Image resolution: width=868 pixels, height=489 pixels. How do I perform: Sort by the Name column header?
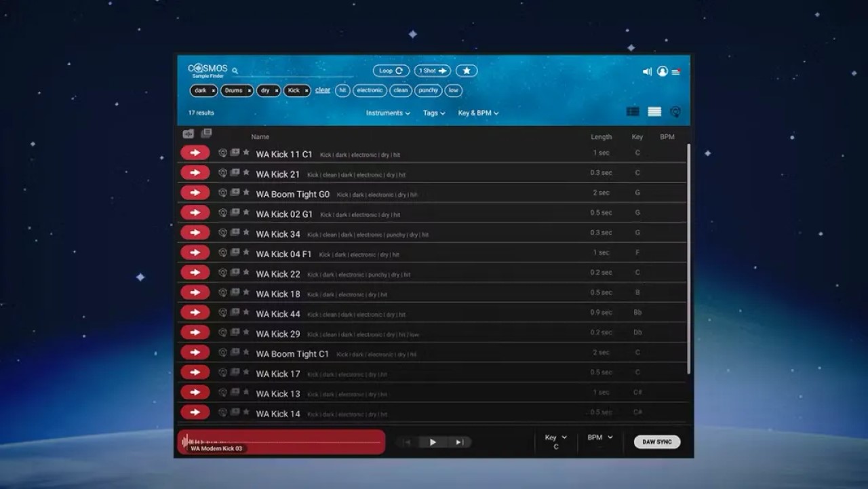click(260, 137)
